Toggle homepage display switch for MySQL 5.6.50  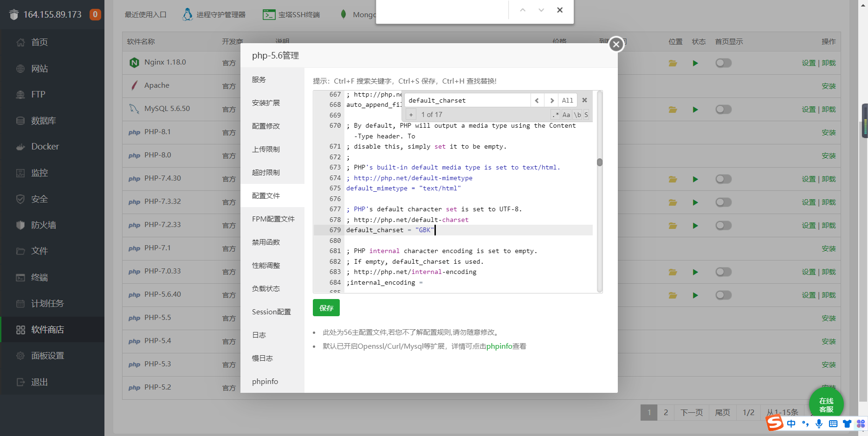[723, 109]
